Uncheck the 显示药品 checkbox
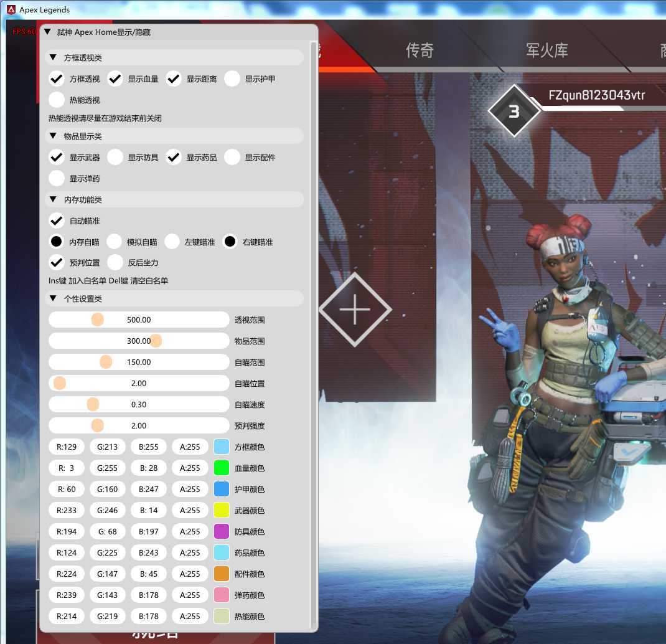The height and width of the screenshot is (644, 666). click(x=173, y=158)
